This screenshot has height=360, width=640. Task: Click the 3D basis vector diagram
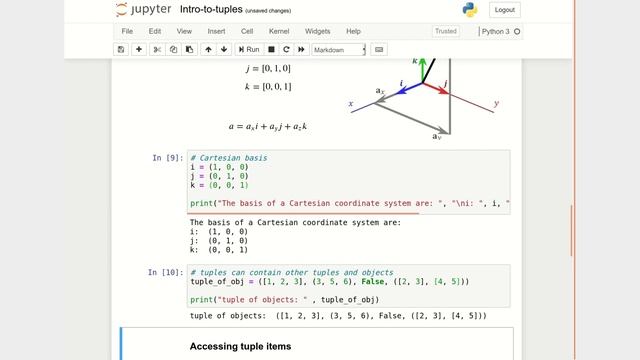(x=424, y=99)
